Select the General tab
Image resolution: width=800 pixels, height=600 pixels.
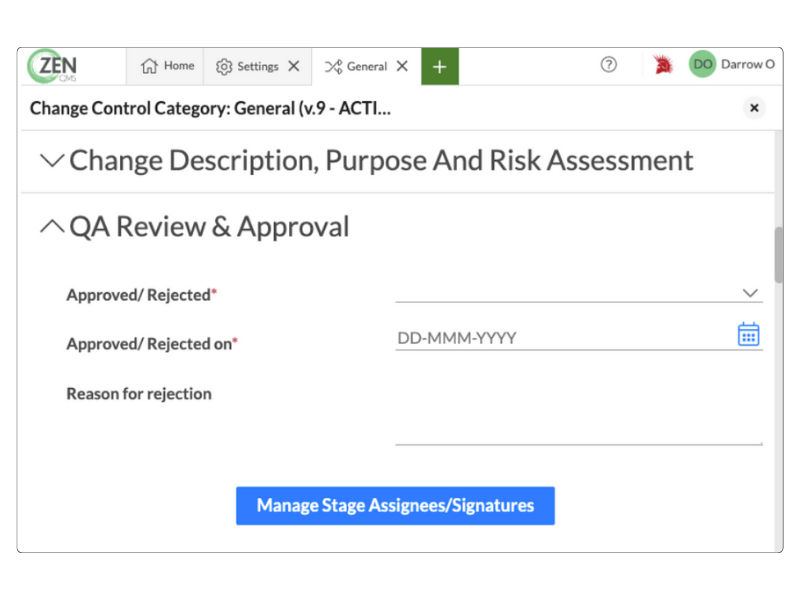pyautogui.click(x=357, y=66)
